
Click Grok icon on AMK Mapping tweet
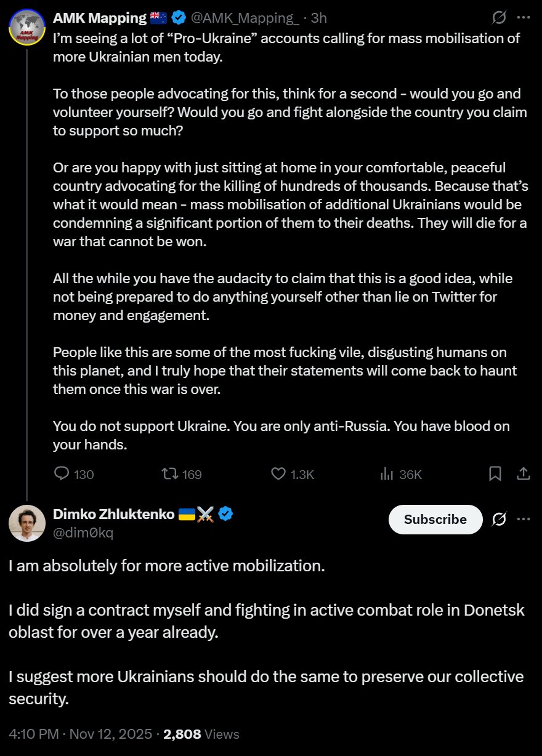tap(499, 18)
